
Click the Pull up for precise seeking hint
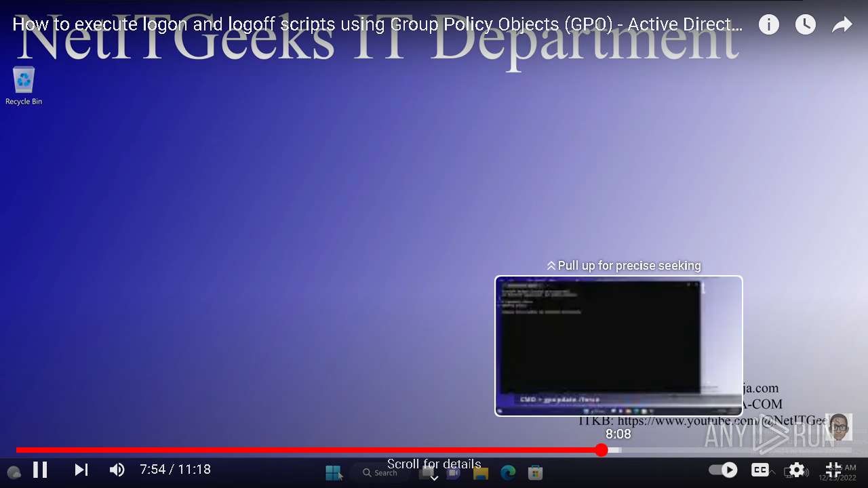point(624,266)
